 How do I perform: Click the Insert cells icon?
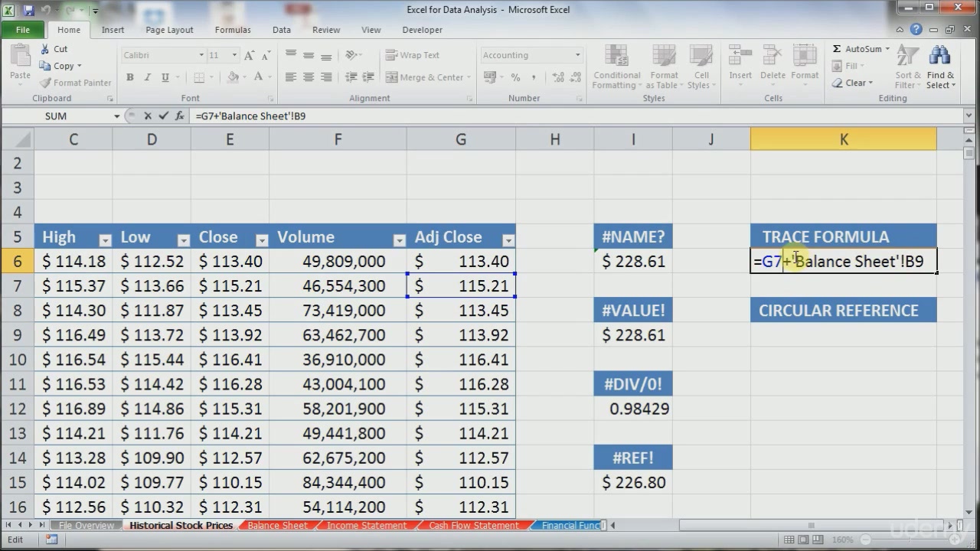[740, 57]
